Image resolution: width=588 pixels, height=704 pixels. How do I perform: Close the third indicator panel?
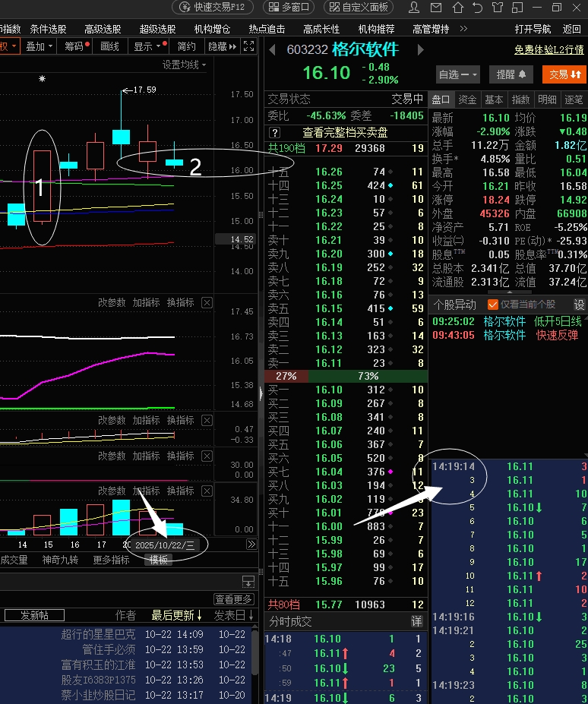pyautogui.click(x=207, y=456)
